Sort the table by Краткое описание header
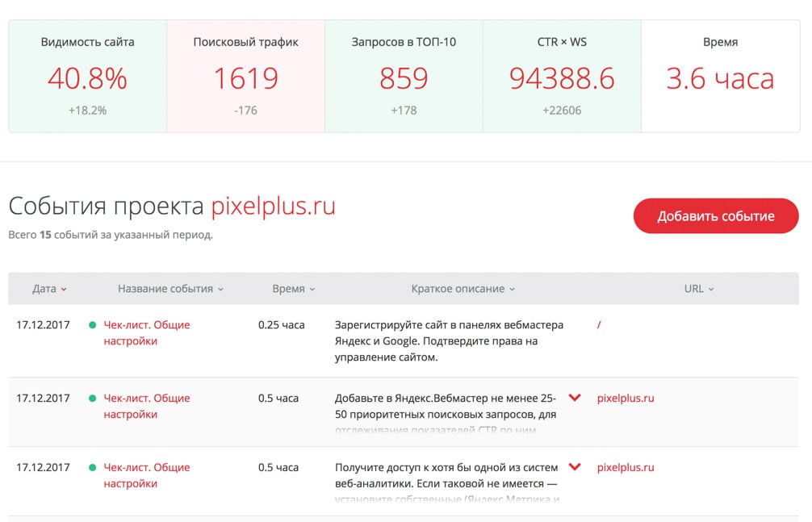The width and height of the screenshot is (812, 522). (x=463, y=289)
